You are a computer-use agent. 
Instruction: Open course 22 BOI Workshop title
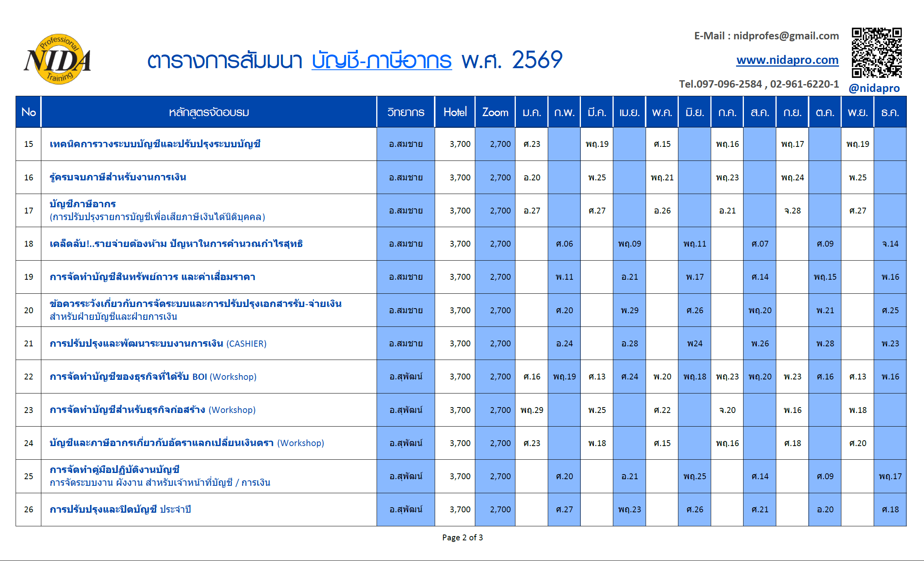click(153, 377)
